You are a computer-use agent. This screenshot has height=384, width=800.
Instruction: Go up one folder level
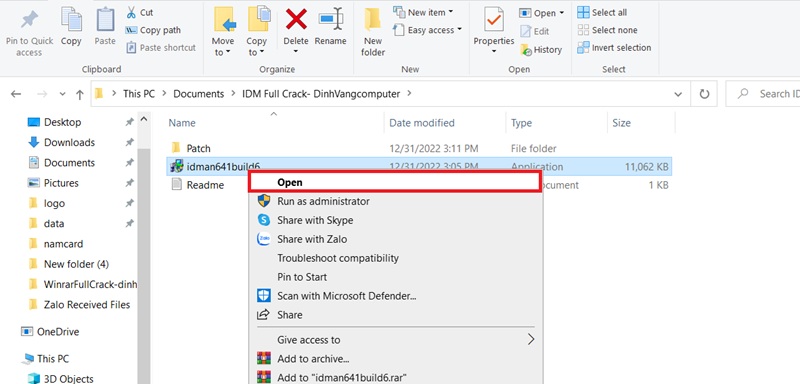[x=80, y=94]
